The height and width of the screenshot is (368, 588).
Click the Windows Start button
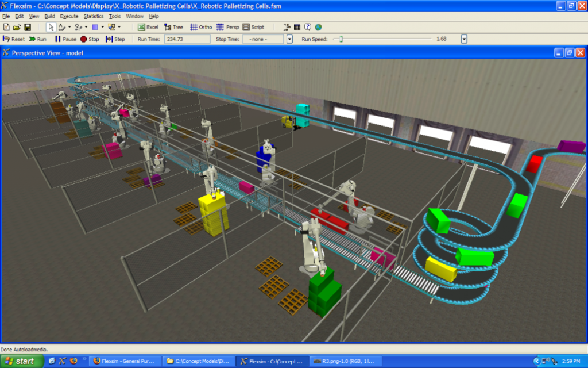[21, 361]
